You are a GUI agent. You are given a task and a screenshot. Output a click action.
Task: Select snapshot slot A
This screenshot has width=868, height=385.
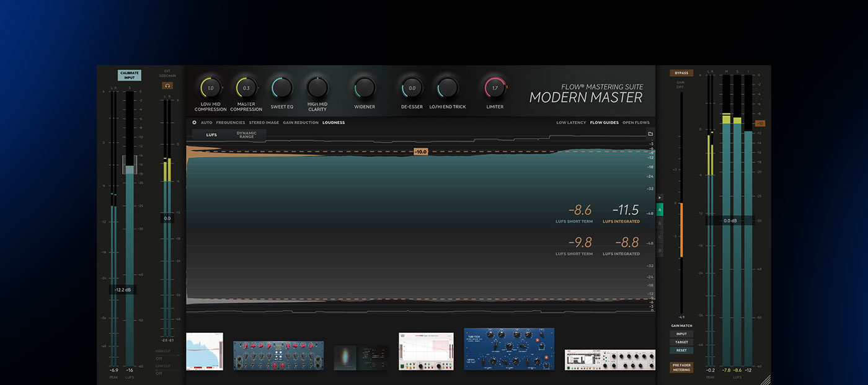tap(660, 210)
